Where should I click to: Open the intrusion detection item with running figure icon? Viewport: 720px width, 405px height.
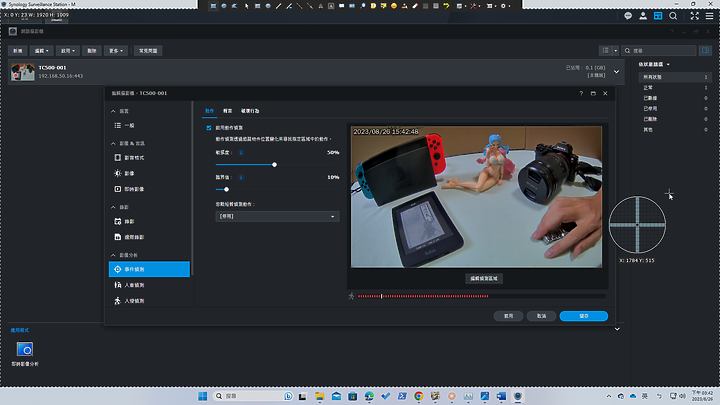(149, 301)
